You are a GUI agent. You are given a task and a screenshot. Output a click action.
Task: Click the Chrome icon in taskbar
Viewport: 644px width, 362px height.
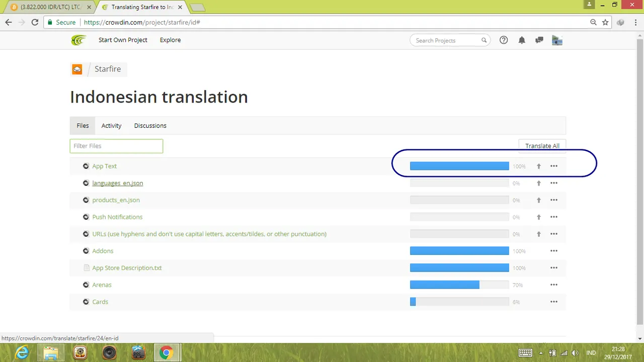point(166,353)
